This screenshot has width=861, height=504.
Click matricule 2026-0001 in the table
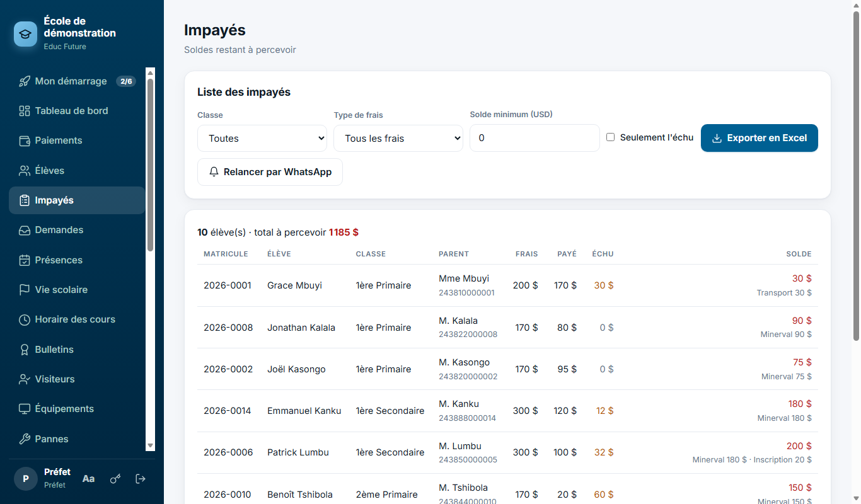(228, 285)
